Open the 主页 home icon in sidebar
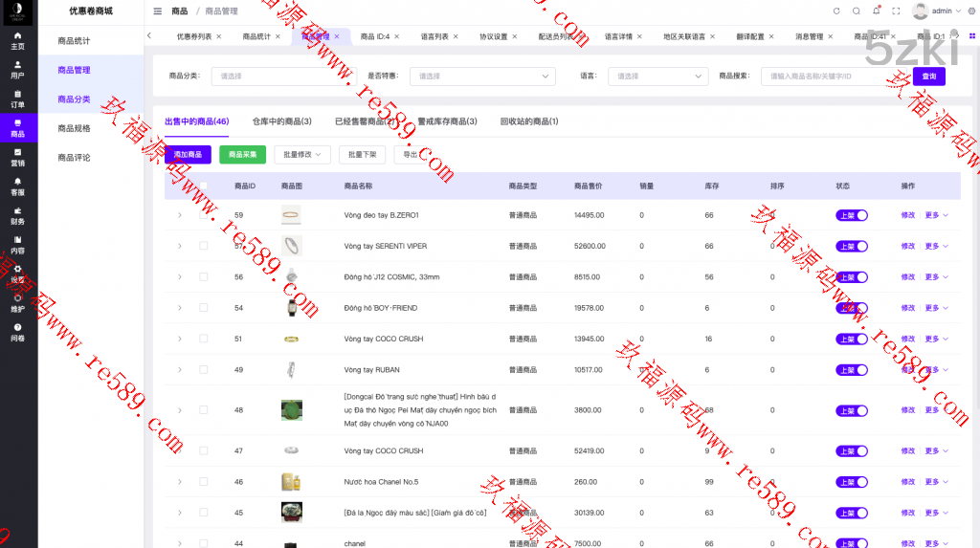This screenshot has height=548, width=980. click(x=18, y=39)
